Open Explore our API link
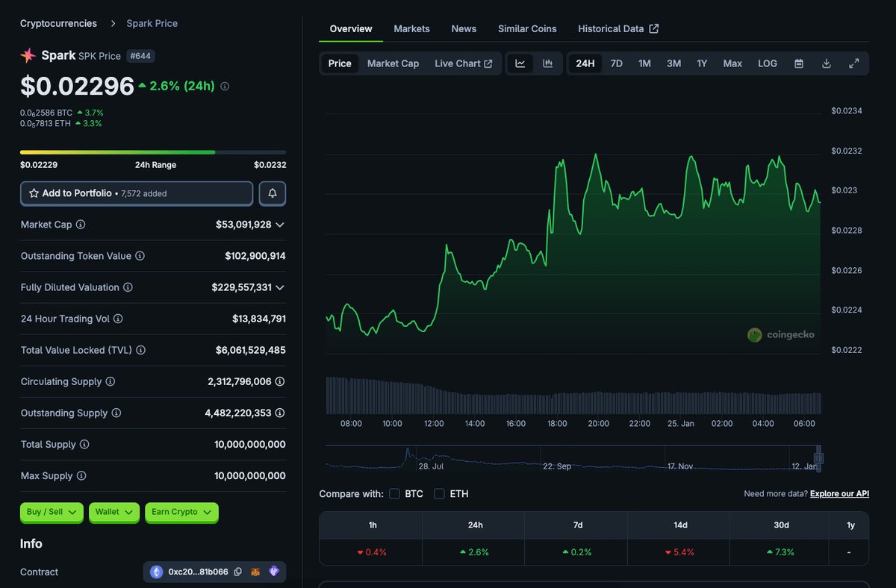 (839, 494)
